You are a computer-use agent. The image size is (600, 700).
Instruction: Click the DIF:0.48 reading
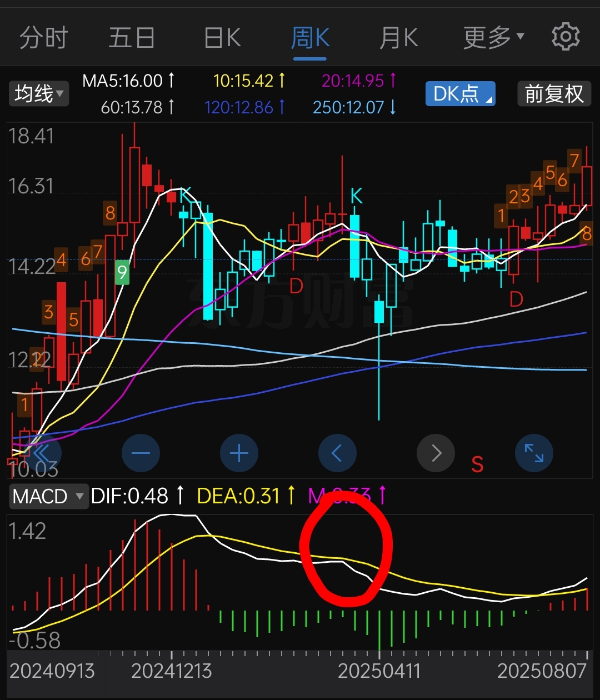137,496
